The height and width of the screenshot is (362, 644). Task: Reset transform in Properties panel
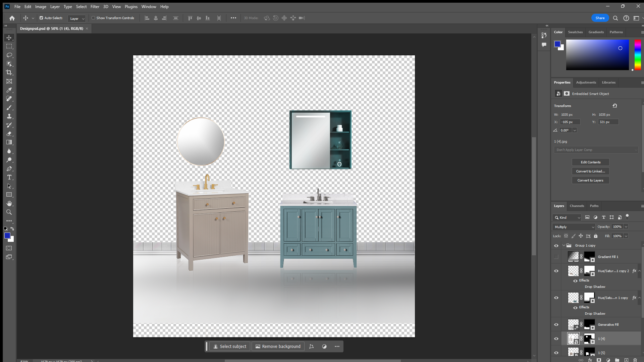(x=615, y=106)
